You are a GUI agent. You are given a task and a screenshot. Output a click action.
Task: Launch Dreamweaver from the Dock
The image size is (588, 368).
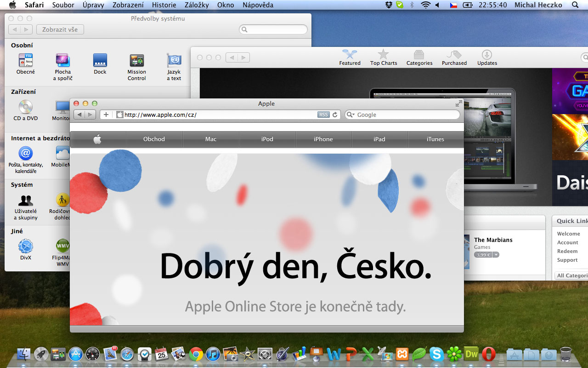471,354
